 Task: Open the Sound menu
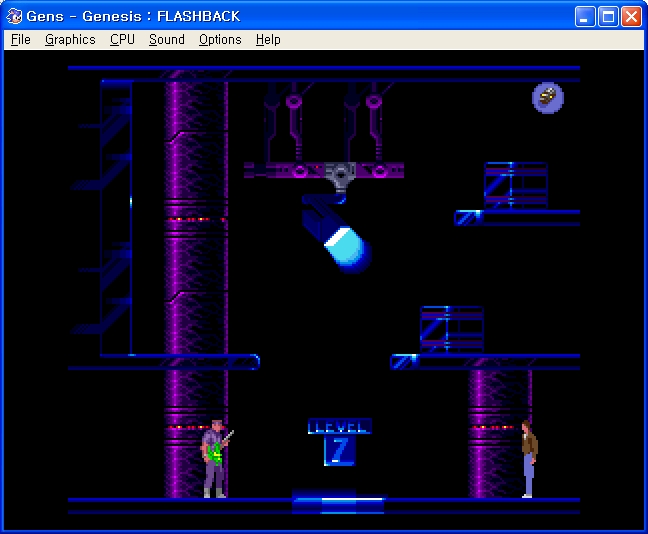(167, 39)
